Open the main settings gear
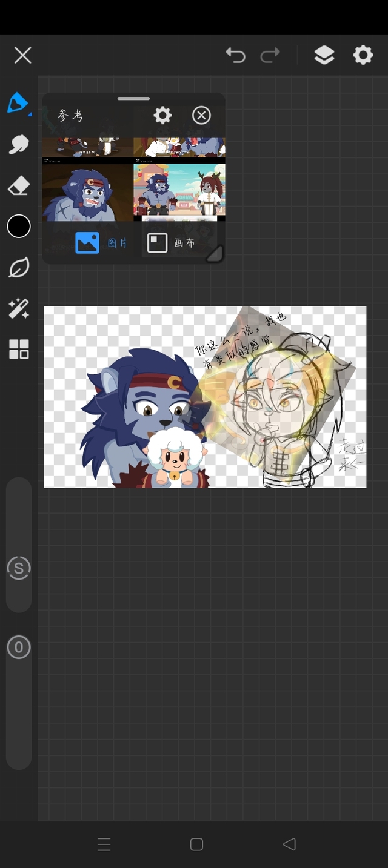Screen dimensions: 388x868 [363, 56]
